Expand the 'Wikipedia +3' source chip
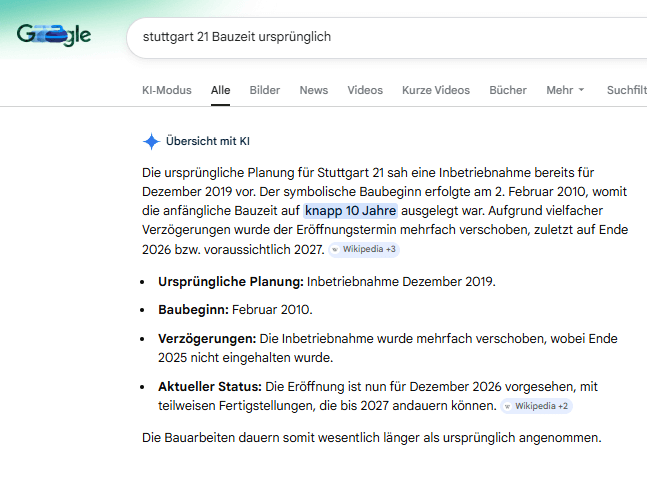 (x=364, y=249)
